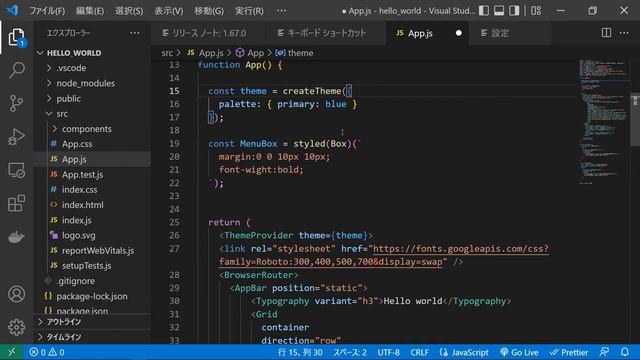640x360 pixels.
Task: Change indentation via スペース: 2 status item
Action: (350, 352)
